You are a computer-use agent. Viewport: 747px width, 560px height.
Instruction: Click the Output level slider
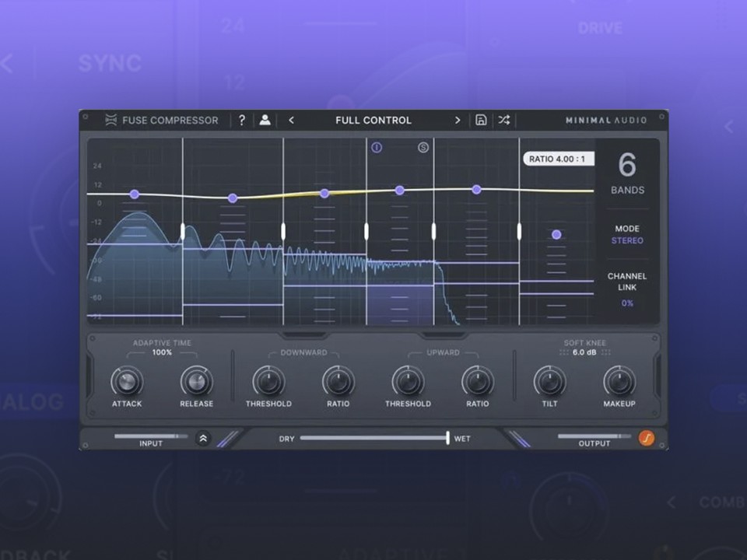[594, 436]
